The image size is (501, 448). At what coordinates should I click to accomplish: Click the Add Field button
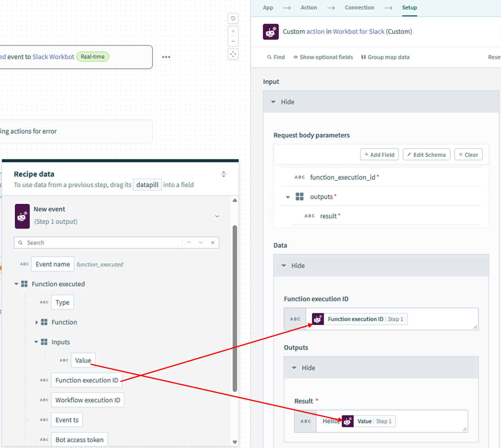coord(379,155)
